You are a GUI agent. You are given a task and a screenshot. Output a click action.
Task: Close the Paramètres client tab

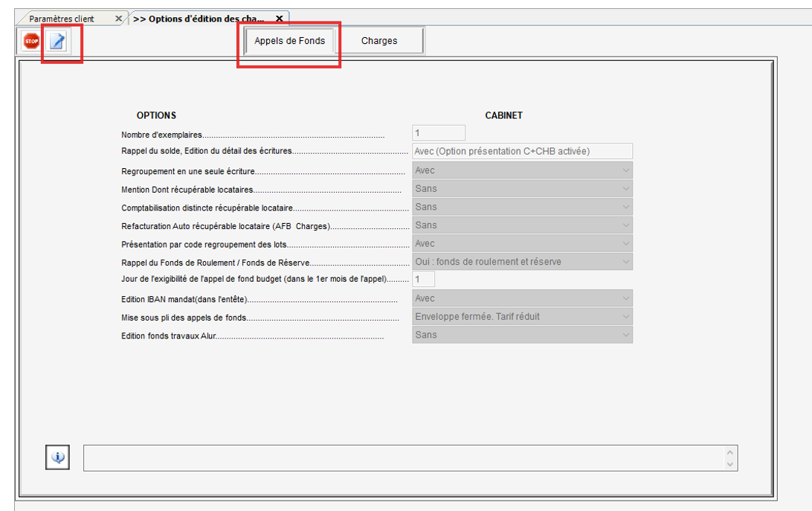click(119, 19)
